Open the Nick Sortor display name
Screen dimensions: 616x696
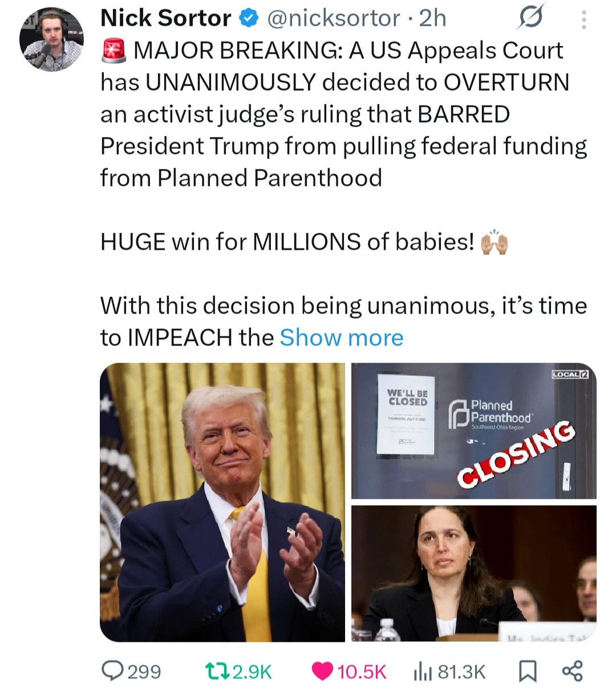[x=166, y=18]
